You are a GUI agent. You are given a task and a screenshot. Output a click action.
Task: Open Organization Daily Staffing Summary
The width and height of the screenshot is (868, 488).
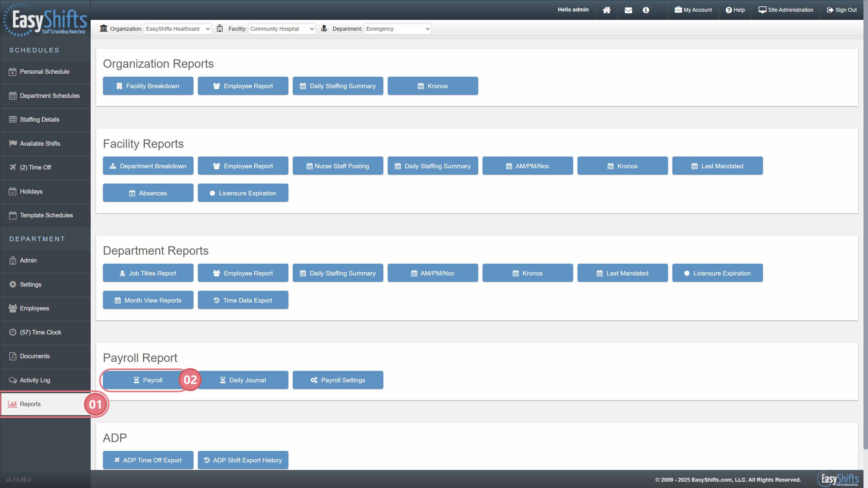click(x=338, y=86)
